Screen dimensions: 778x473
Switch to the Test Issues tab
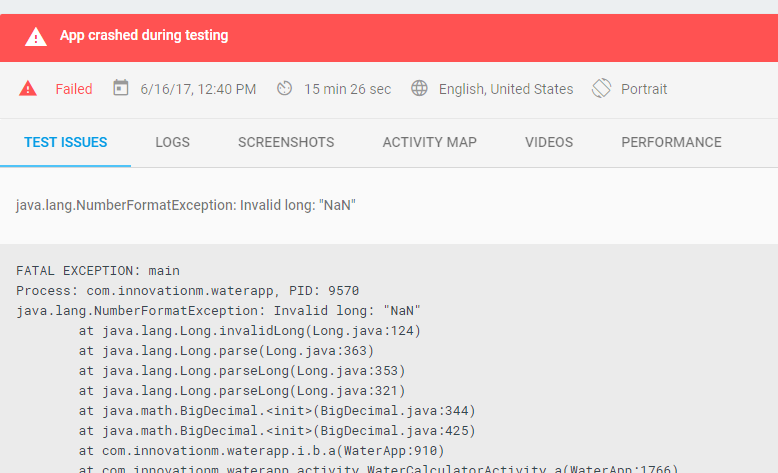[x=66, y=142]
